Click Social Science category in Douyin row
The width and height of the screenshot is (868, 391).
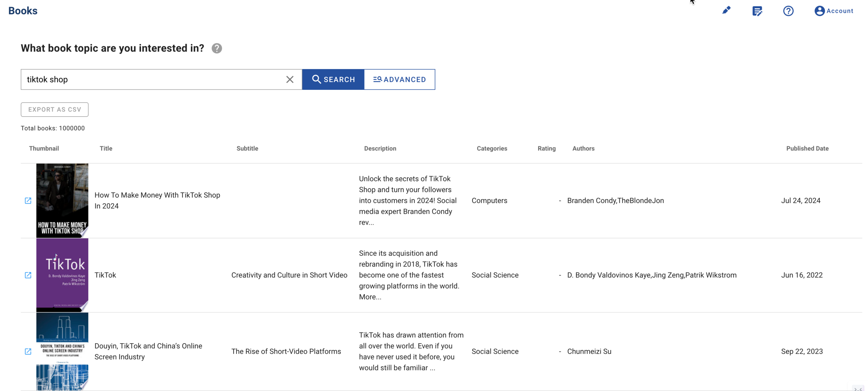point(495,351)
